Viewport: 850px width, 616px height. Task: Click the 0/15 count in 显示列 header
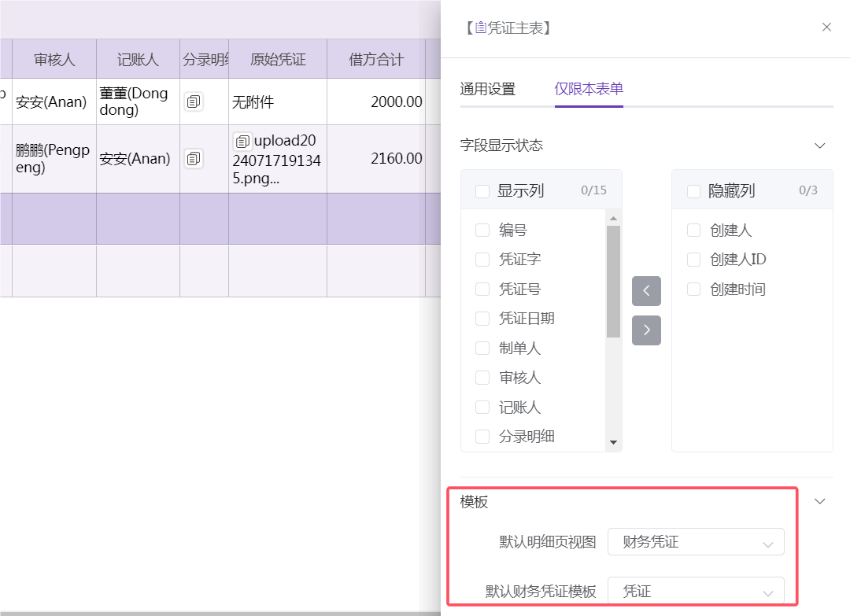tap(593, 190)
